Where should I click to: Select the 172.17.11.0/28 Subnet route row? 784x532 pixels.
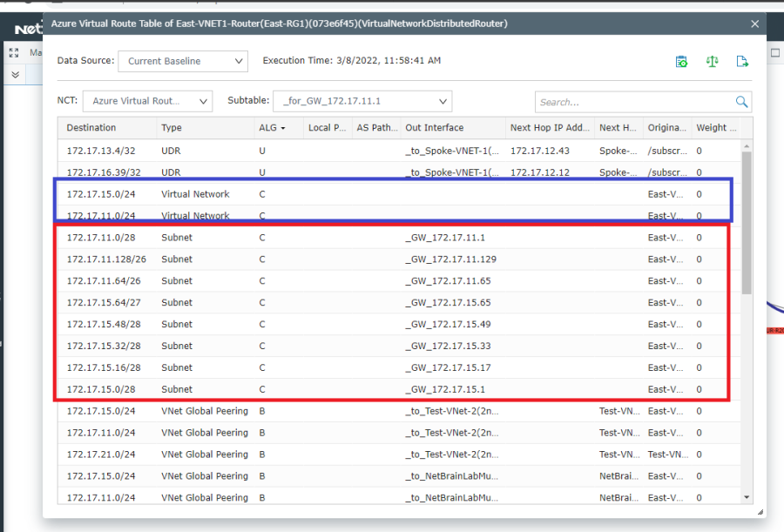(x=261, y=237)
